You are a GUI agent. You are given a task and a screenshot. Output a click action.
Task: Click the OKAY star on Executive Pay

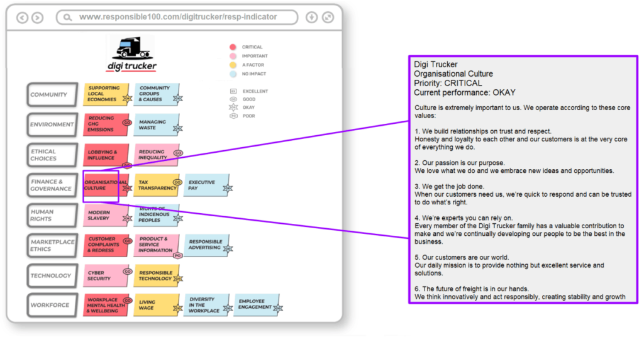coord(228,189)
